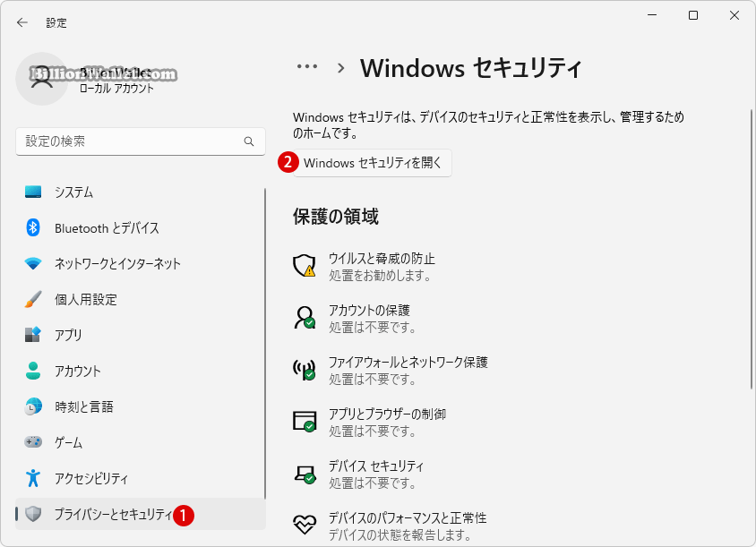Click the Apps icon in sidebar
Image resolution: width=756 pixels, height=547 pixels.
pos(33,335)
